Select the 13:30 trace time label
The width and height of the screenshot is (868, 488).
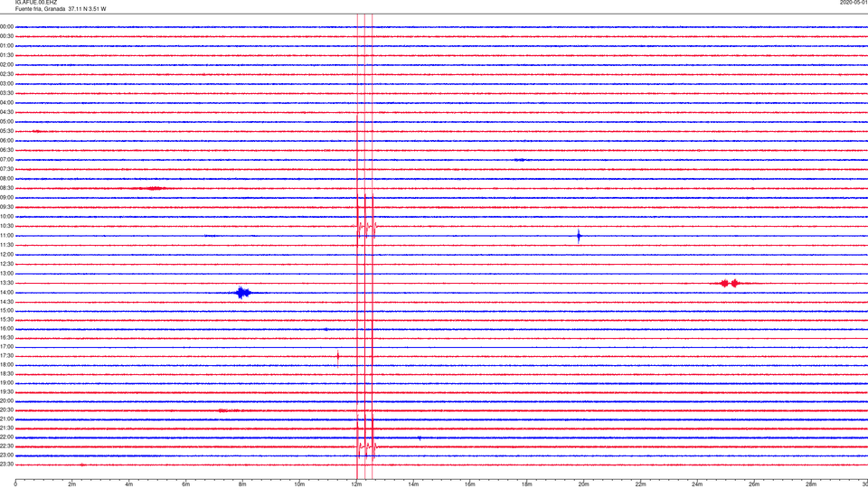tap(7, 283)
